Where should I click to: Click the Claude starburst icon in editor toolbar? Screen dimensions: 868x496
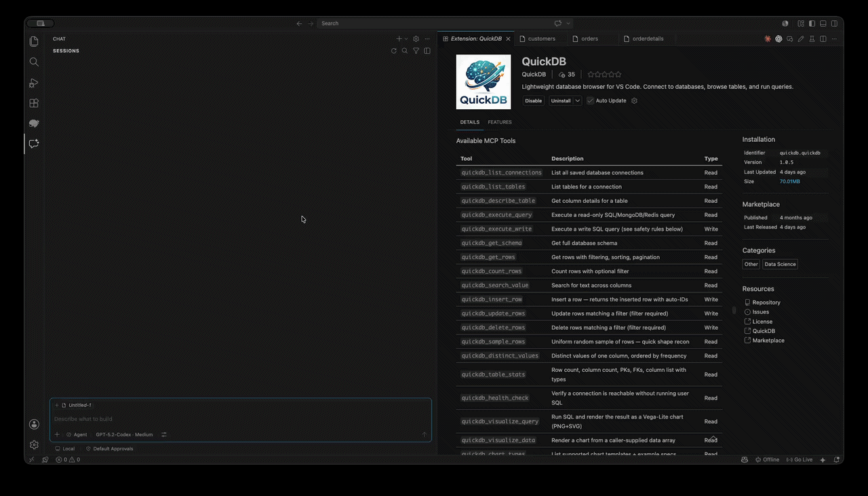pyautogui.click(x=768, y=39)
